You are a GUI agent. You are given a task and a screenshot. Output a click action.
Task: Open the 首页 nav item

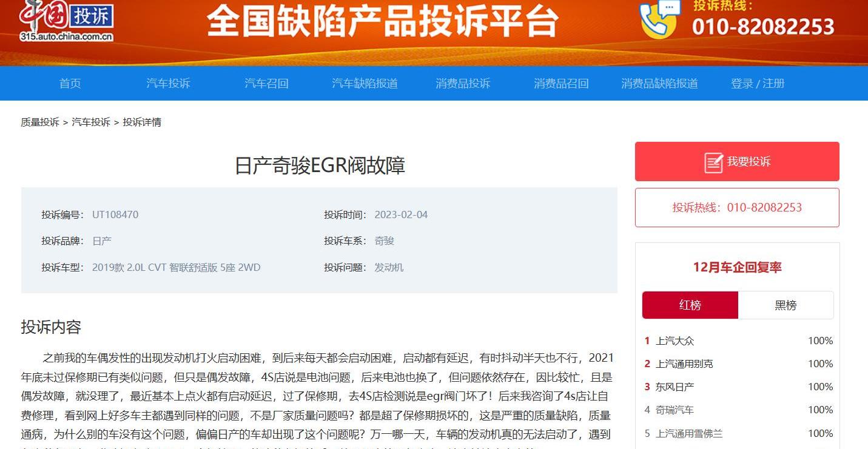(70, 84)
